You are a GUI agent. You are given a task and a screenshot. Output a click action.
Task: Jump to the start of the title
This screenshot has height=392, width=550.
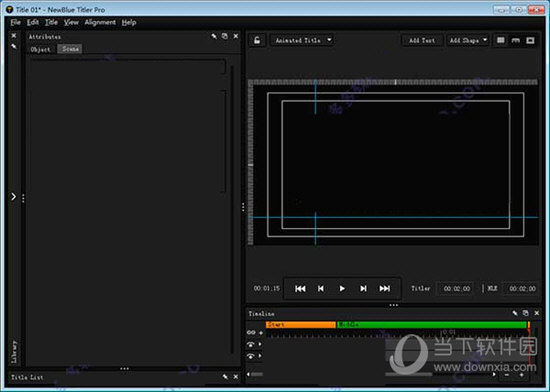coord(300,289)
